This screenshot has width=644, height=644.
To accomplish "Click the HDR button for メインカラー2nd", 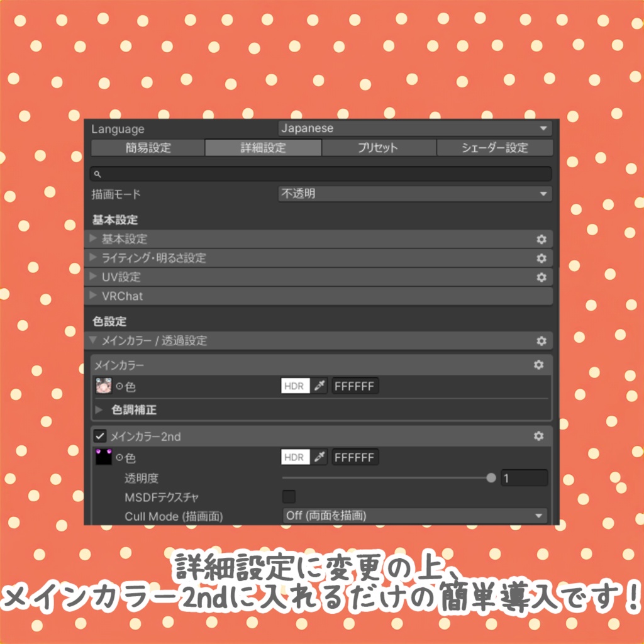I will pyautogui.click(x=295, y=457).
